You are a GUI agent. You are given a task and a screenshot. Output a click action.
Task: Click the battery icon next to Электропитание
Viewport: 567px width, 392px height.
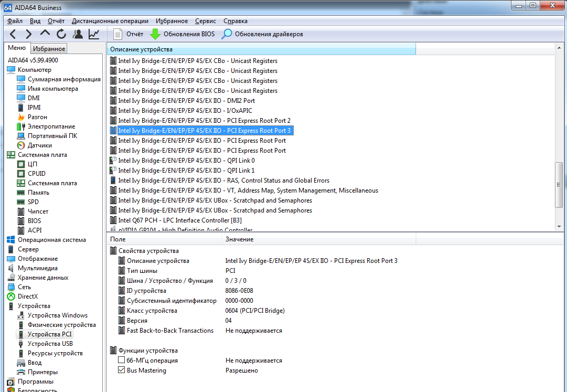point(21,126)
